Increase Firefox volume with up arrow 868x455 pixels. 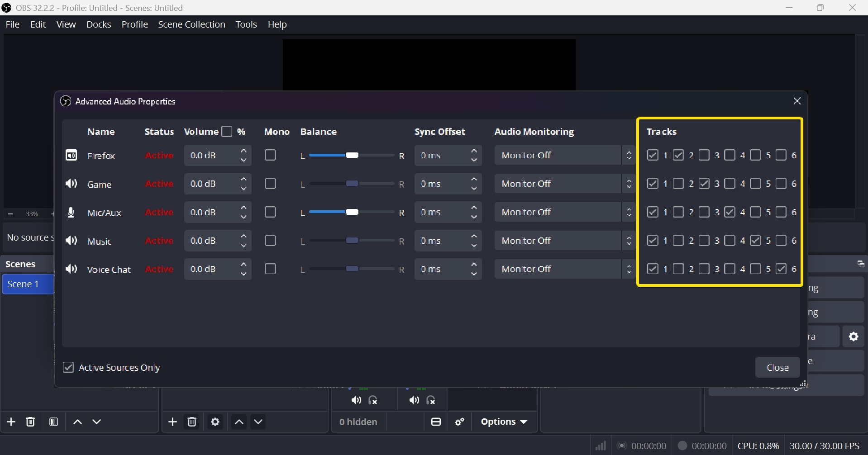(244, 151)
